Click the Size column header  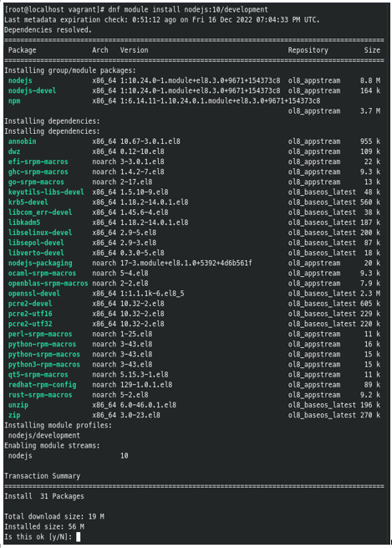pos(372,50)
